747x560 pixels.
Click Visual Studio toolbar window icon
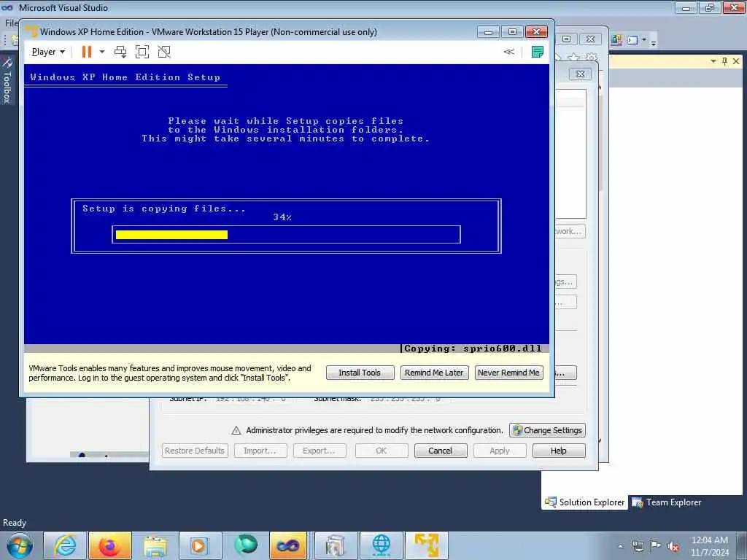632,40
